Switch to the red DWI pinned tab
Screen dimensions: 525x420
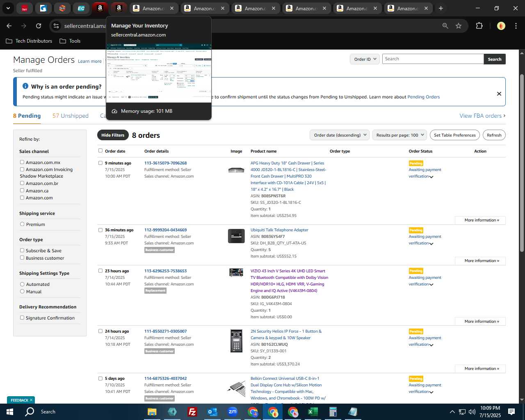tap(25, 8)
